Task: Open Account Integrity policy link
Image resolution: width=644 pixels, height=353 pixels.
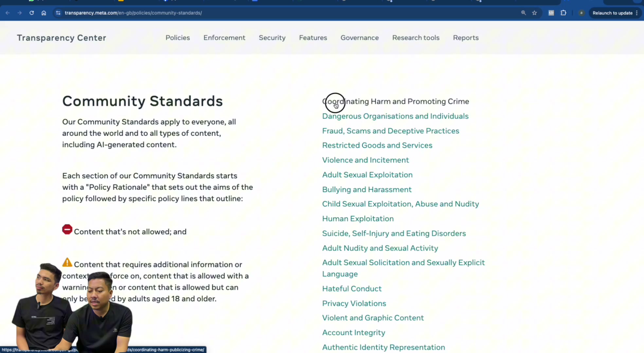Action: pyautogui.click(x=353, y=332)
